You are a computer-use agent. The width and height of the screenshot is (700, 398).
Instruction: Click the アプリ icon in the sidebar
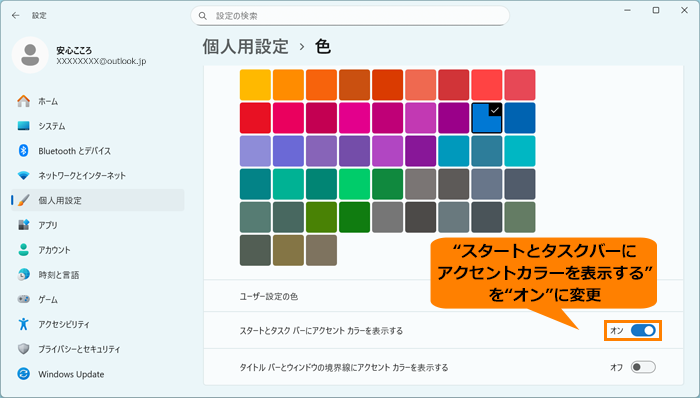[24, 225]
